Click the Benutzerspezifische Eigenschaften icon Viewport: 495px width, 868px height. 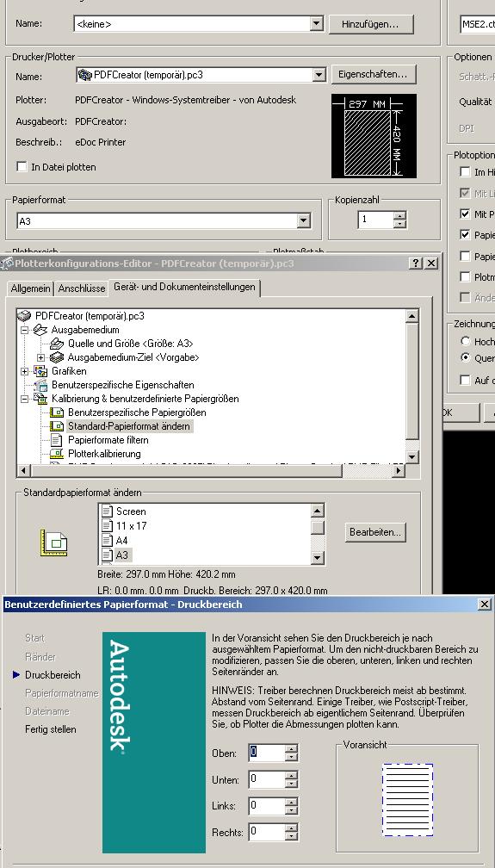pyautogui.click(x=40, y=385)
